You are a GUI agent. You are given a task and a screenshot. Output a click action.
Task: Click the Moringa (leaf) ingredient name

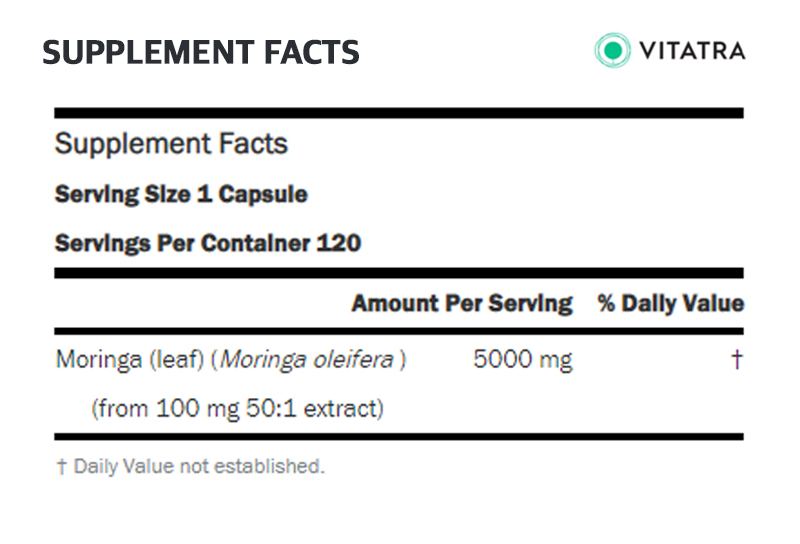tap(130, 359)
